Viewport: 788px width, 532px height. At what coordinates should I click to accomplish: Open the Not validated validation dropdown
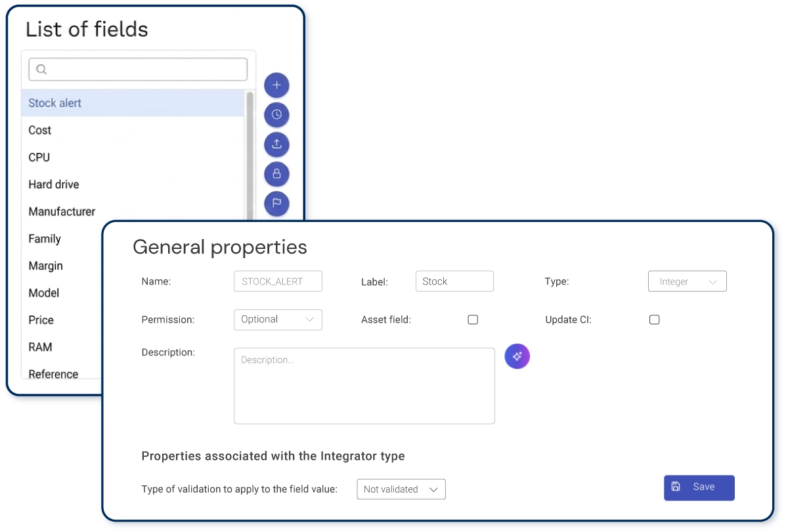pyautogui.click(x=401, y=489)
